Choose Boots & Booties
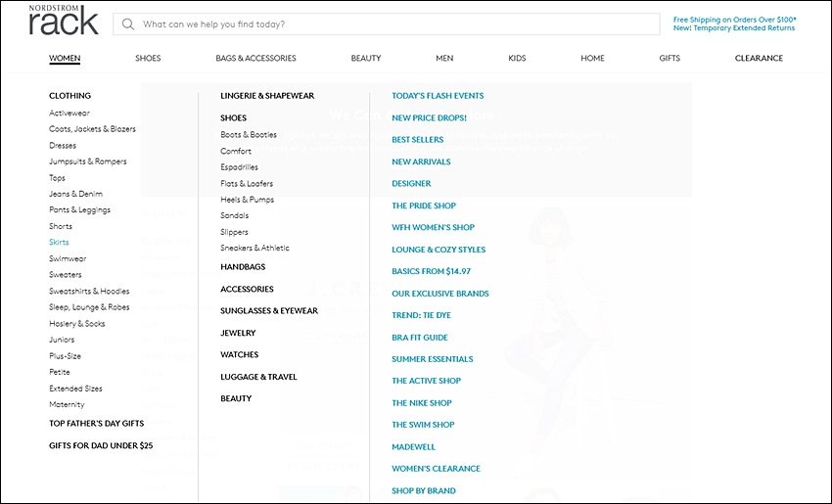This screenshot has width=832, height=504. pos(249,135)
